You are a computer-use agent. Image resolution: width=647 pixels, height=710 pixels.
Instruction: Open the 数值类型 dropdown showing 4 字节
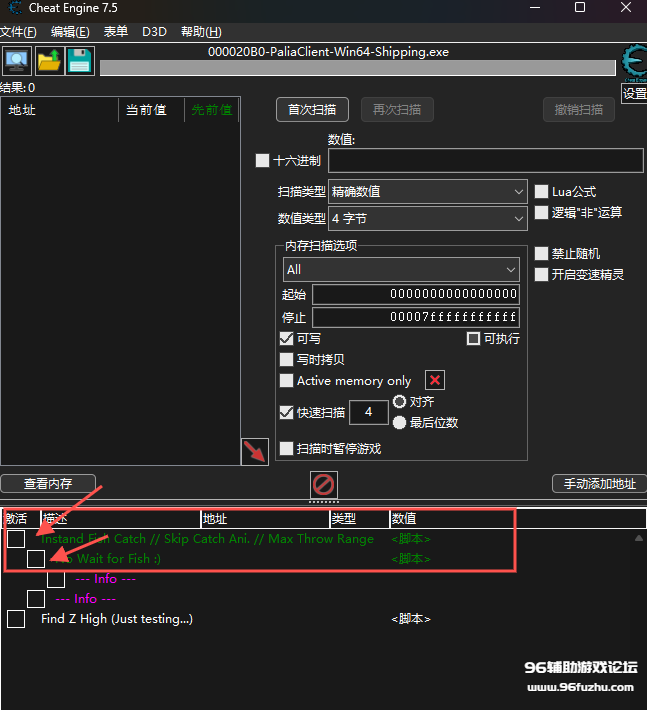click(427, 218)
